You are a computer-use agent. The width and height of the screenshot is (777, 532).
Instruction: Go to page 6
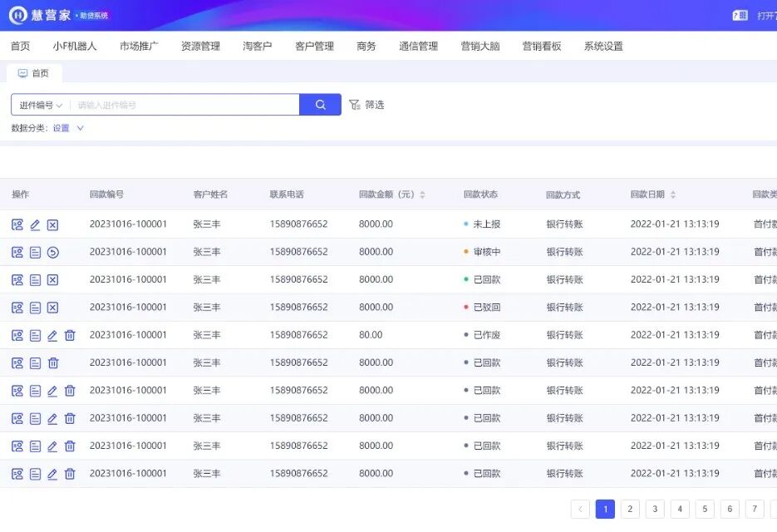pos(730,510)
